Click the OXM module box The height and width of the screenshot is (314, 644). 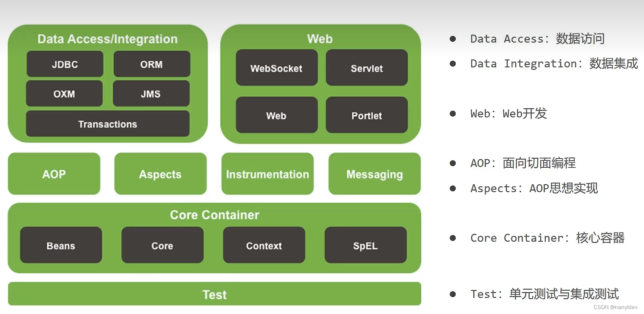(64, 93)
